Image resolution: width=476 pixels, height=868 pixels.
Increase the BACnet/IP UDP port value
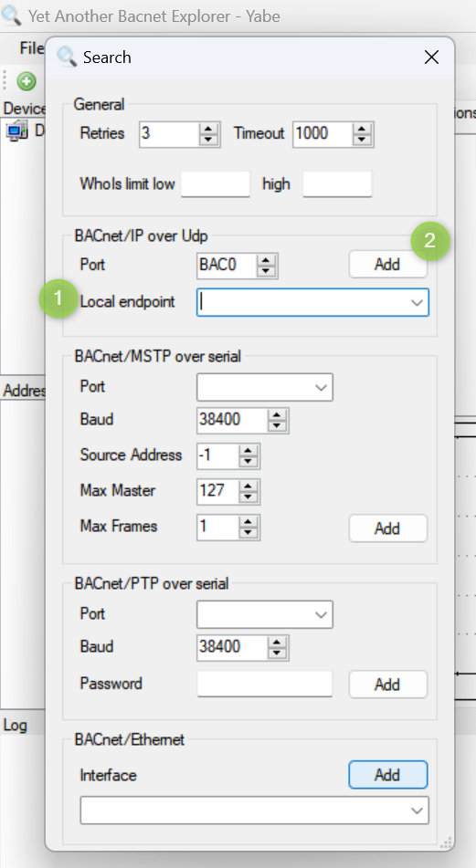(267, 260)
